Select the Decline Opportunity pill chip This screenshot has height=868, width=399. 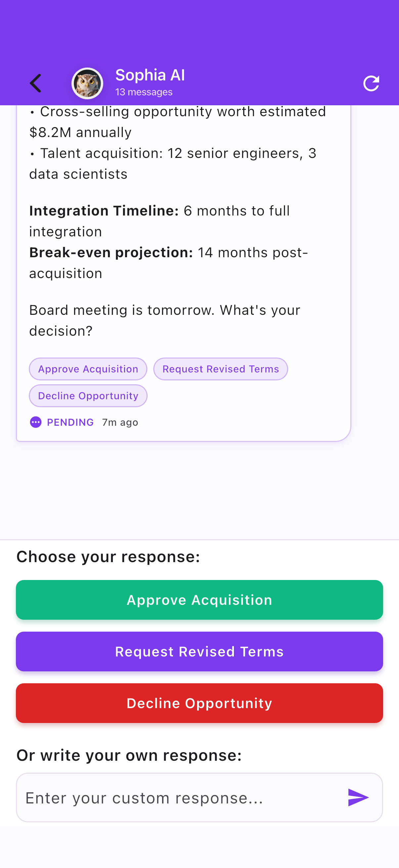point(88,396)
